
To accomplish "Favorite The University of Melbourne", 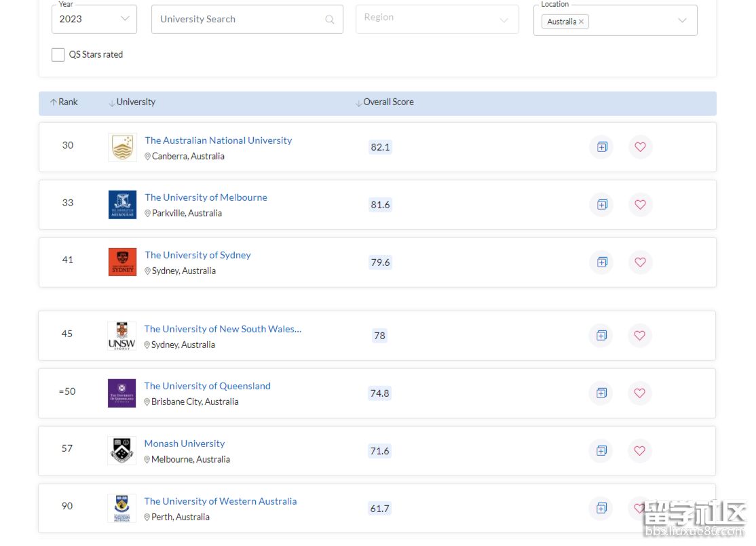I will click(x=640, y=205).
